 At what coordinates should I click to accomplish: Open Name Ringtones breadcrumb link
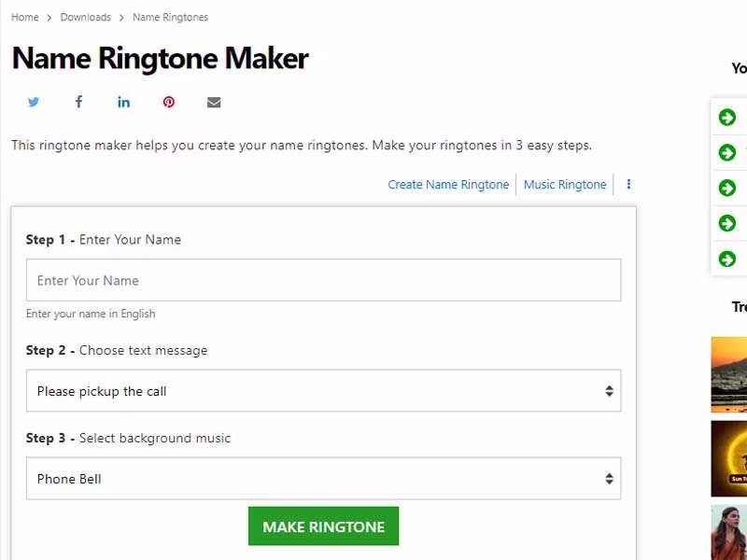pyautogui.click(x=171, y=18)
